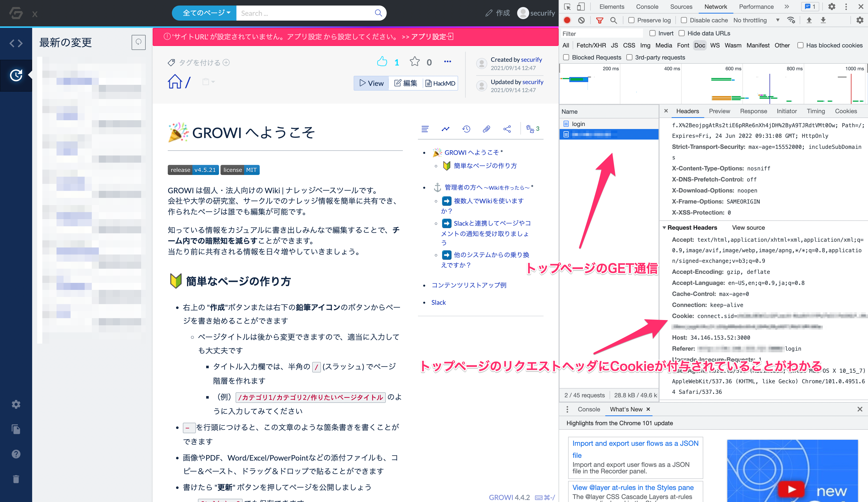Open DevTools settings gear icon
This screenshot has height=502, width=868.
tap(832, 7)
